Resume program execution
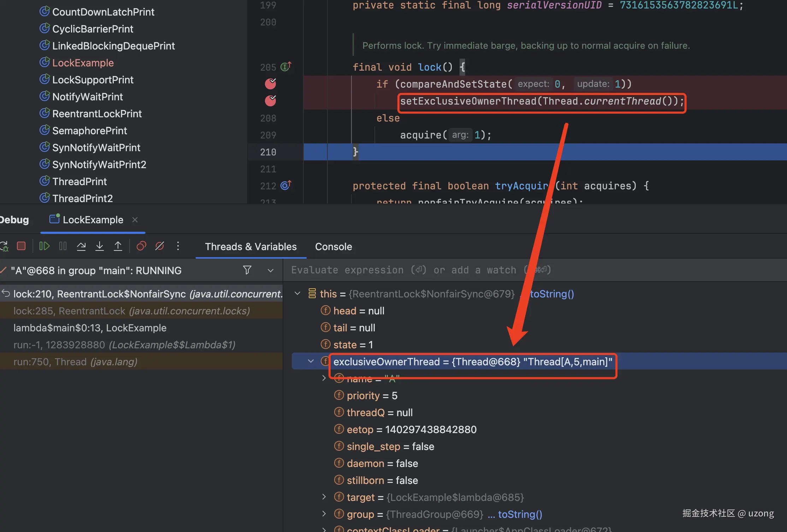787x532 pixels. [44, 246]
